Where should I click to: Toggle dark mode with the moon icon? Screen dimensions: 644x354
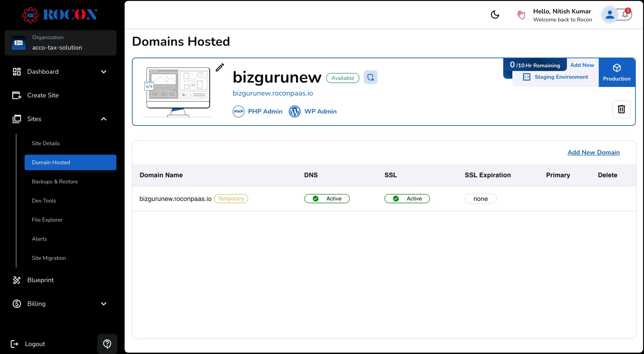click(x=495, y=15)
